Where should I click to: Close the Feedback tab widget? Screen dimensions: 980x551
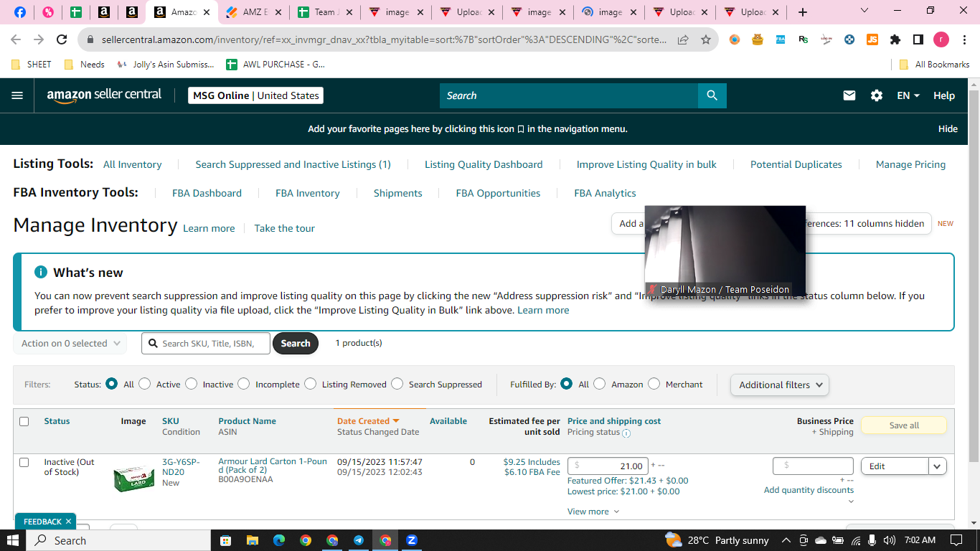point(68,522)
